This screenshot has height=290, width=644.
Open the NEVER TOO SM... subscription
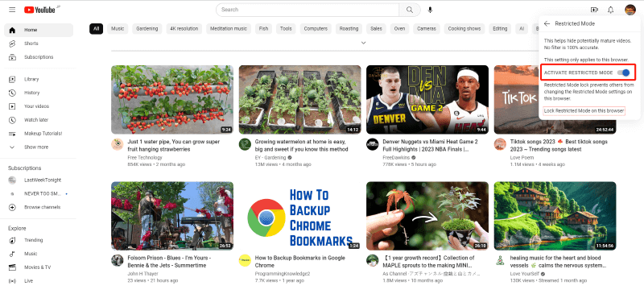[x=39, y=193]
